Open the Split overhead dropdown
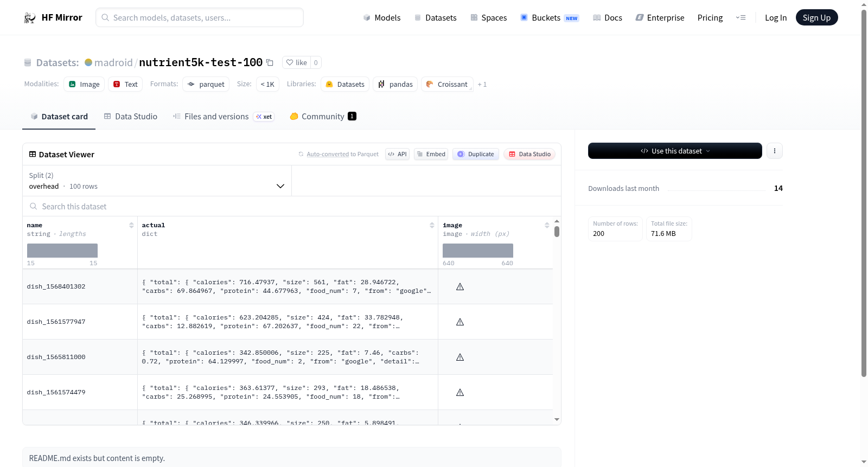868x467 pixels. (x=157, y=181)
